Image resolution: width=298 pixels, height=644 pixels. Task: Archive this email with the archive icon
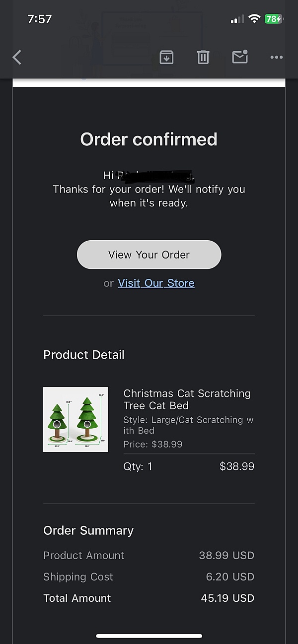pos(166,58)
